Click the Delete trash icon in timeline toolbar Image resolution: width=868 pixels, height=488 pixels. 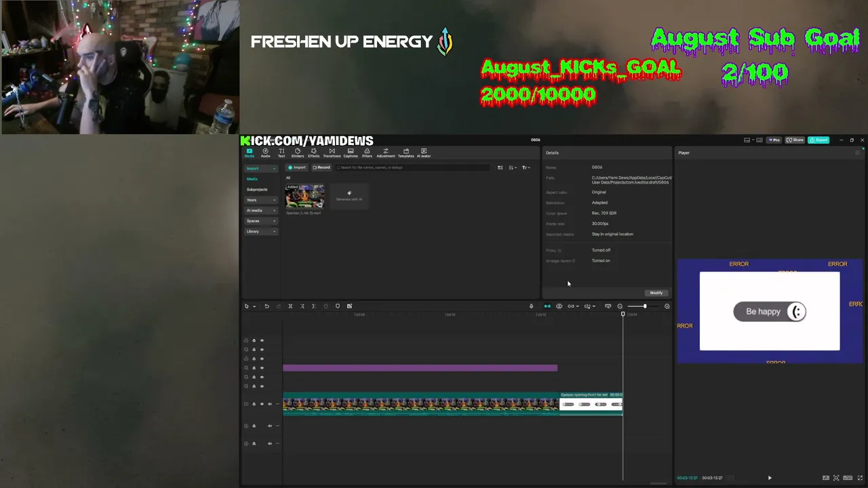[325, 306]
